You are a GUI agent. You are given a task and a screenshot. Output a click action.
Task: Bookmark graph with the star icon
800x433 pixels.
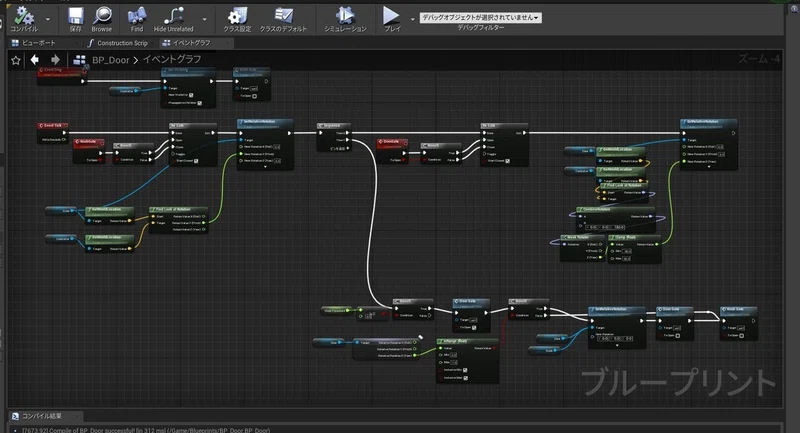(16, 60)
